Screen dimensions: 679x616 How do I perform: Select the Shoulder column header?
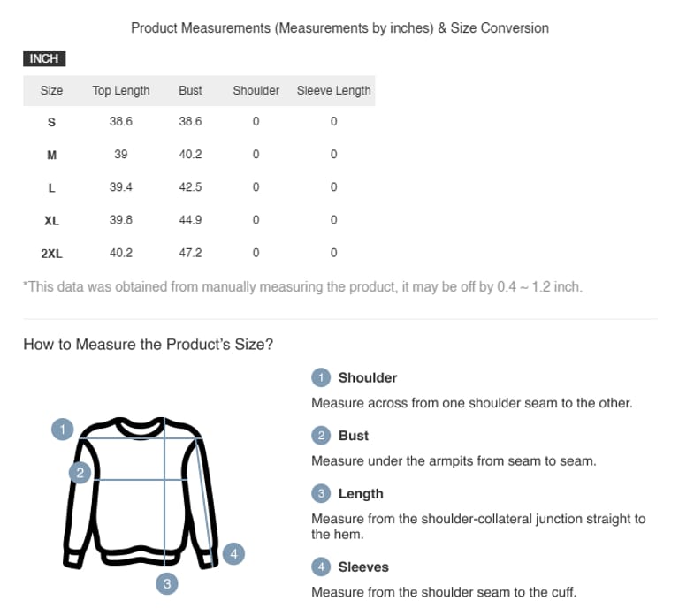coord(256,90)
